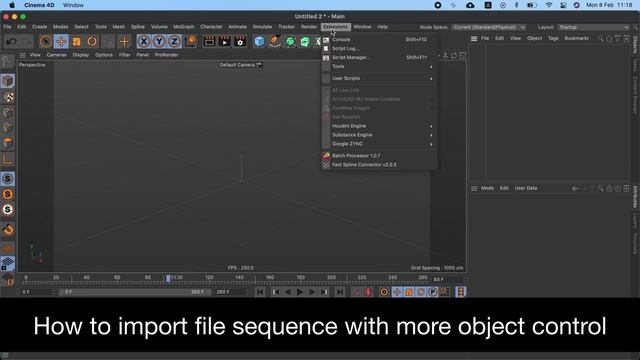Click search icon in Object Manager
The image size is (640, 360).
601,39
